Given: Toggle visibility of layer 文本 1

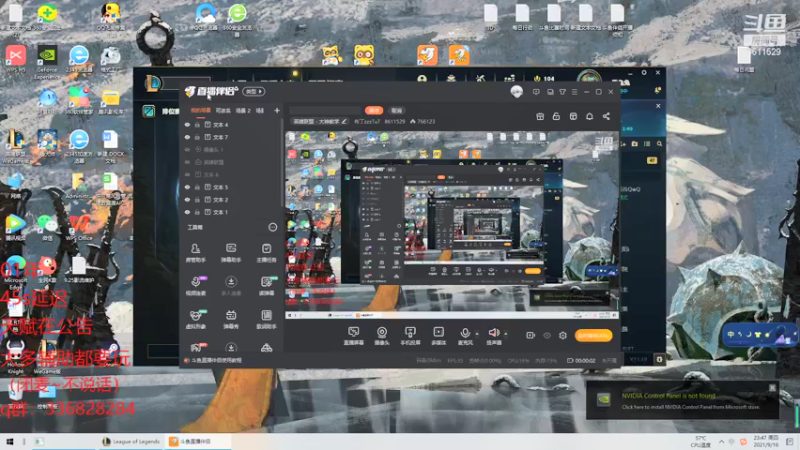Looking at the screenshot, I should tap(187, 212).
